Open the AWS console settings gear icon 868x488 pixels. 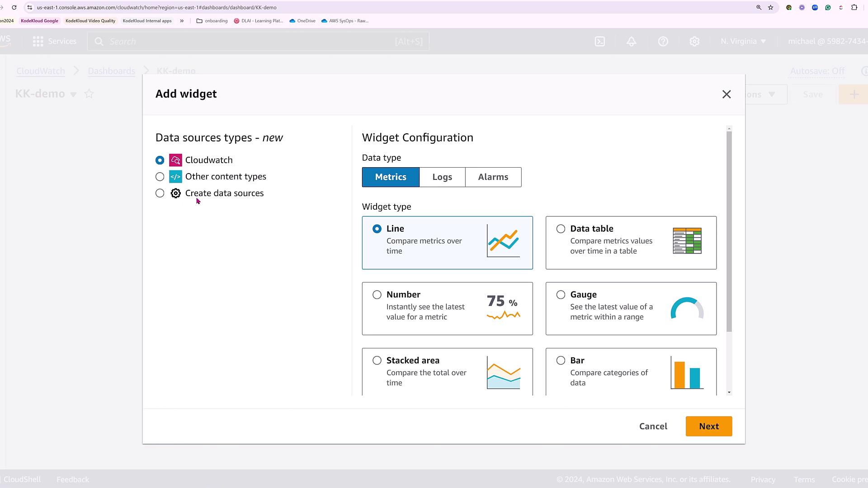pos(694,42)
